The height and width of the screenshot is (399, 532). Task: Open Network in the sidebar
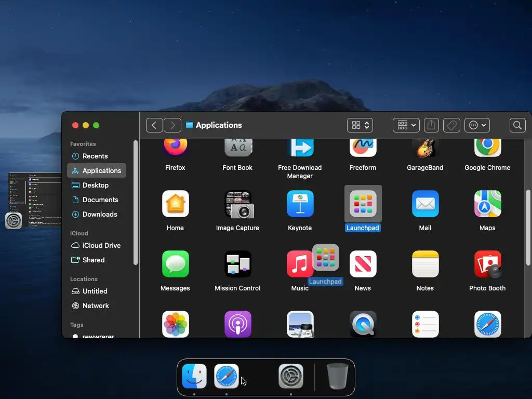(x=97, y=305)
